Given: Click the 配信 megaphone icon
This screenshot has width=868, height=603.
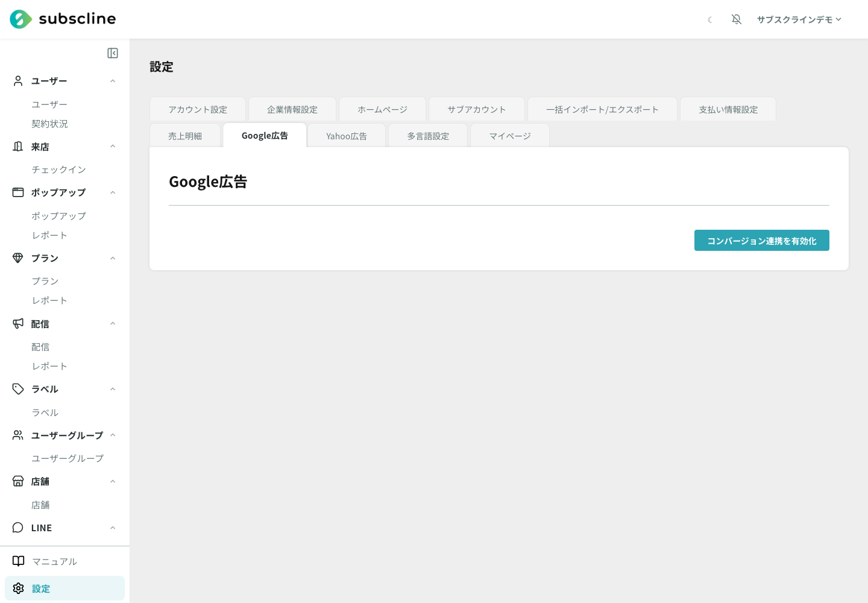Looking at the screenshot, I should tap(18, 324).
